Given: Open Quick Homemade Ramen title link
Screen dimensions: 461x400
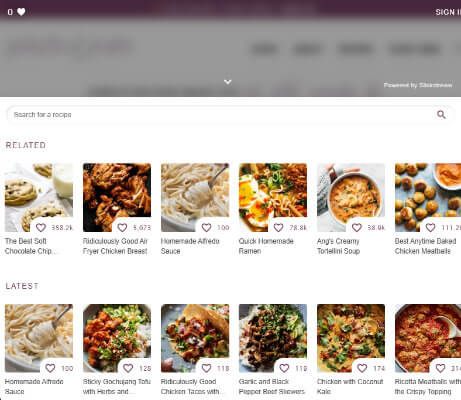Looking at the screenshot, I should pyautogui.click(x=266, y=246).
